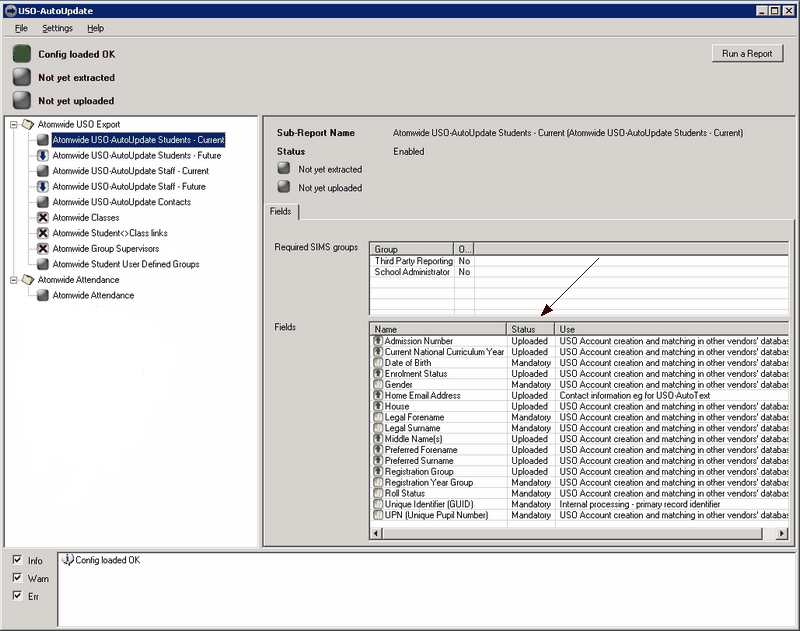Click the grey Not yet uploaded status light at top
This screenshot has width=800, height=631.
pyautogui.click(x=22, y=100)
